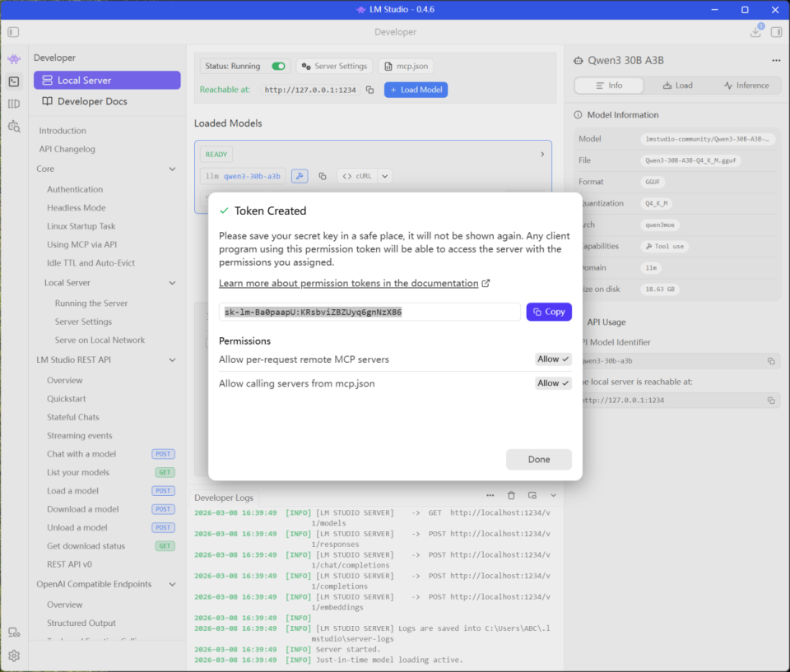
Task: Open Server Settings button
Action: [x=335, y=66]
